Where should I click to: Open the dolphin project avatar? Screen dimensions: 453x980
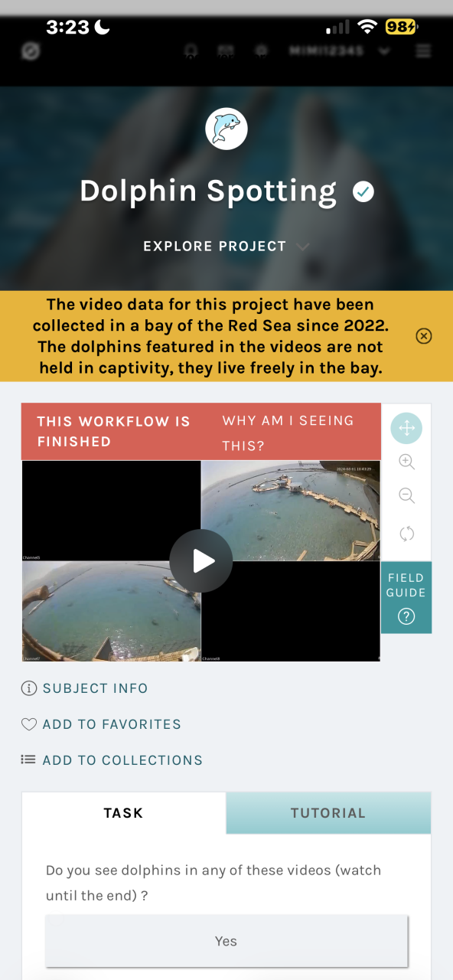pos(226,129)
